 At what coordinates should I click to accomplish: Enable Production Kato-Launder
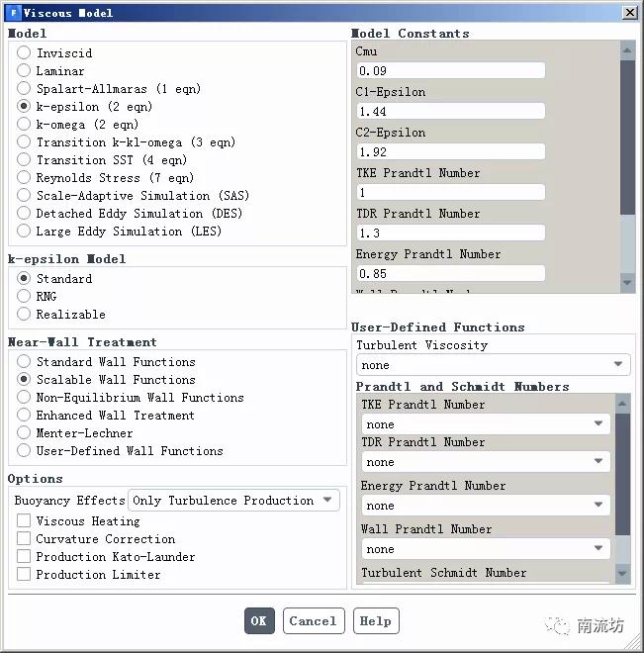pyautogui.click(x=24, y=556)
